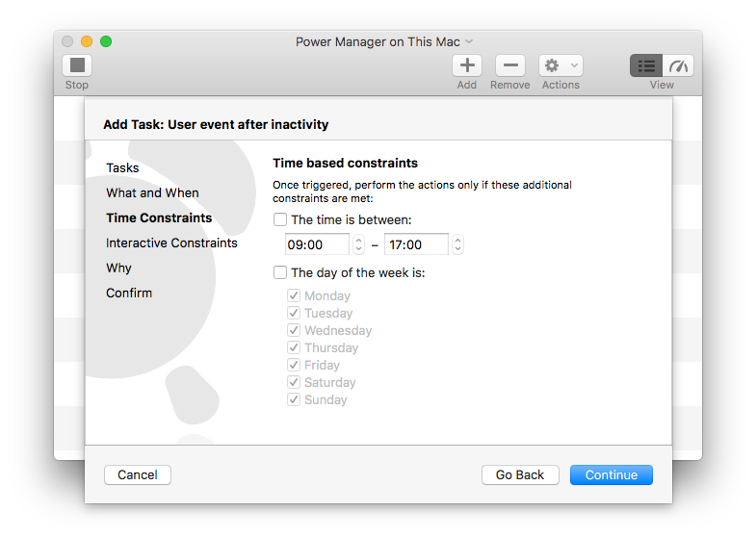Screen dimensions: 756x537
Task: Click the yellow minimize window button
Action: tap(87, 41)
